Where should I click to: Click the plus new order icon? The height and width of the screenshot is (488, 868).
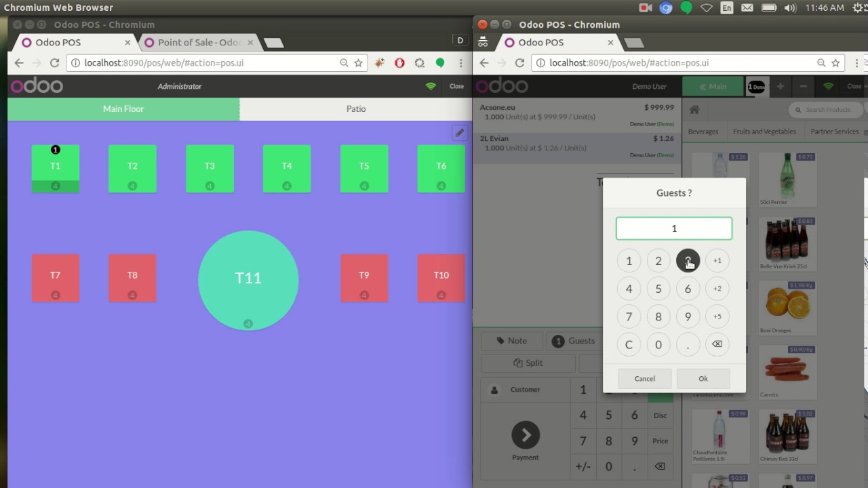781,87
